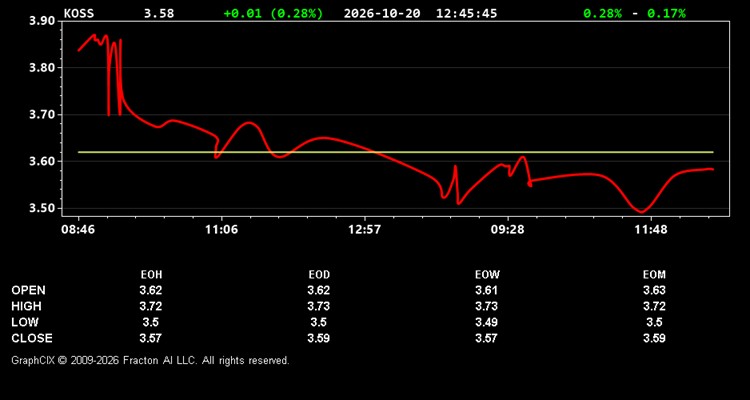Click the 3.90 y-axis label
750x400 pixels.
click(42, 21)
